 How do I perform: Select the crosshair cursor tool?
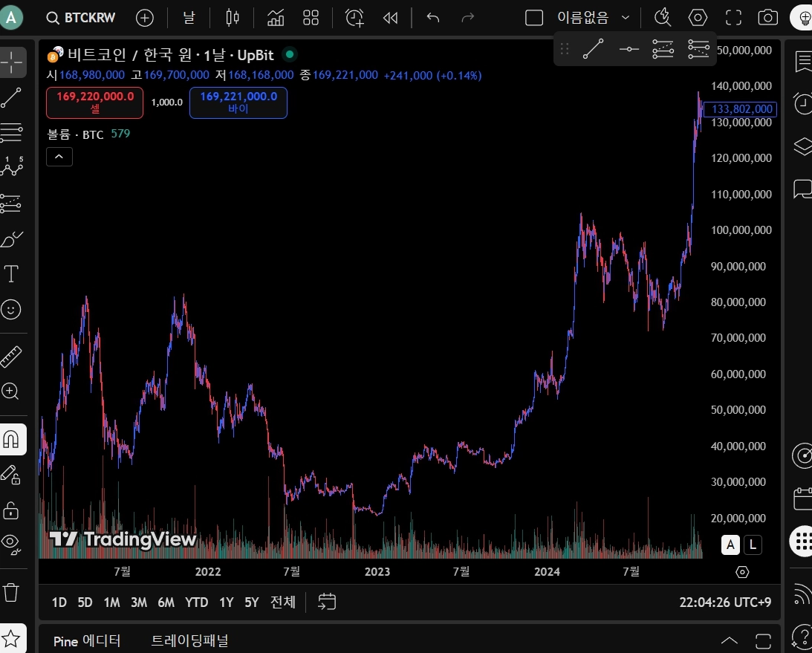11,62
